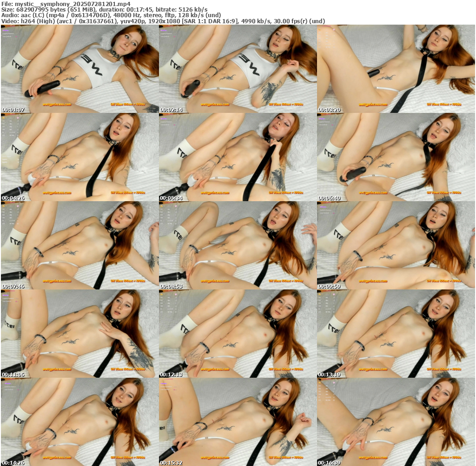The width and height of the screenshot is (476, 466).
Task: Select the frame at 00:02:14
Action: (238, 69)
